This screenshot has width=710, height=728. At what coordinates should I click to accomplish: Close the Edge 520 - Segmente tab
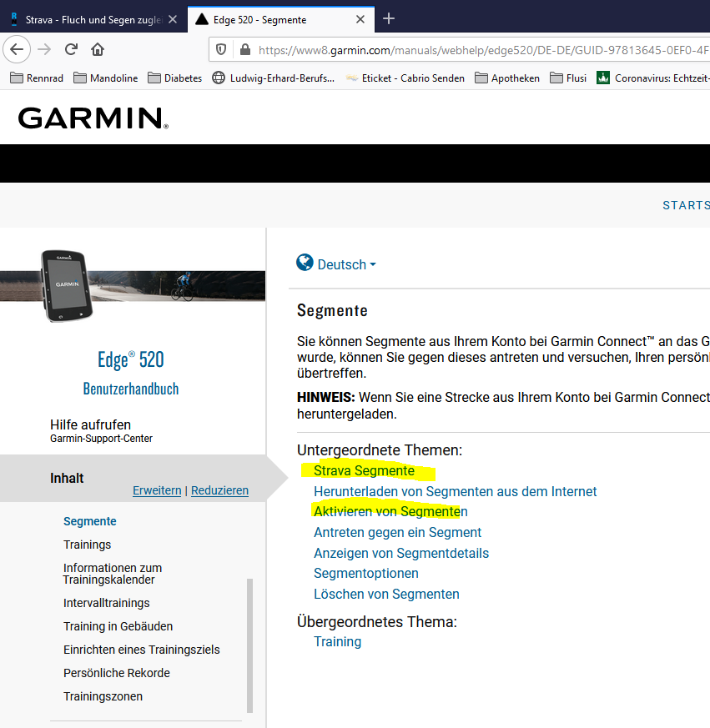click(x=360, y=19)
